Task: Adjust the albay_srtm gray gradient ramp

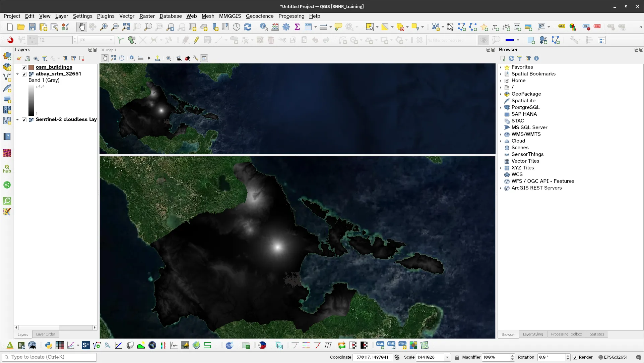Action: click(31, 100)
